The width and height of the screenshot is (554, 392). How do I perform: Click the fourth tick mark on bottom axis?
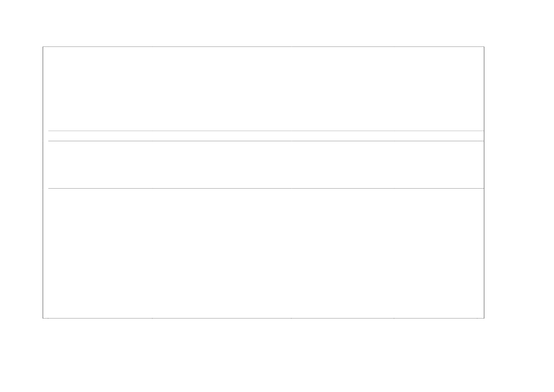[394, 318]
